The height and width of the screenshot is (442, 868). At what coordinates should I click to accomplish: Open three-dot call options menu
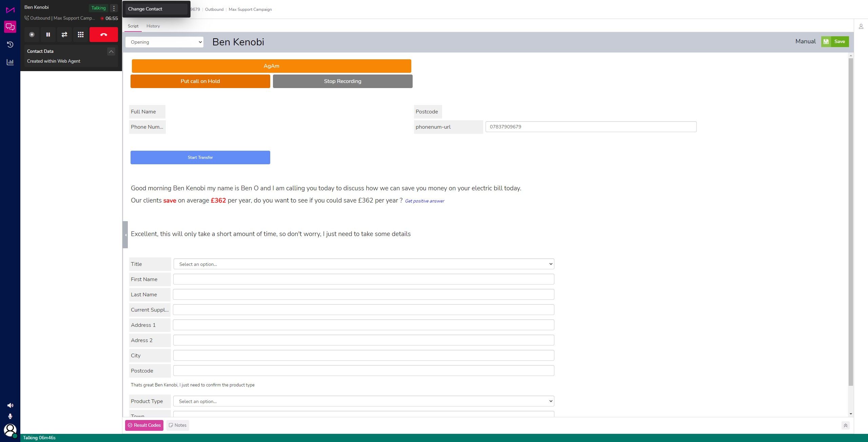(114, 8)
